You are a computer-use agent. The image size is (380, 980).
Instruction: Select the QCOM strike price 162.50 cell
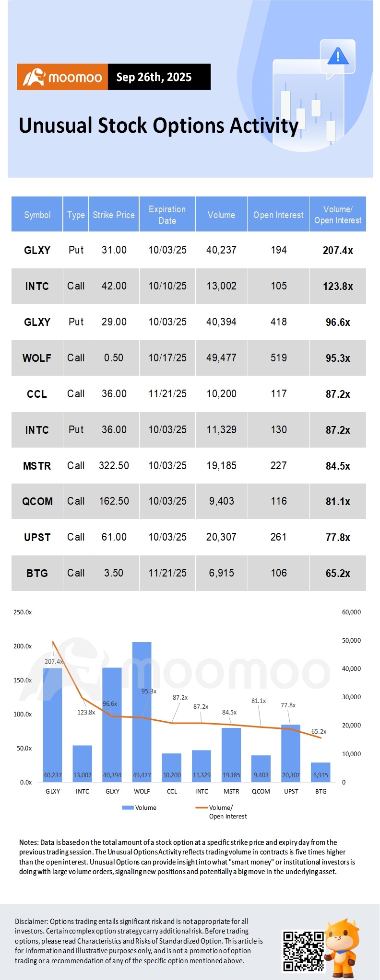point(114,501)
